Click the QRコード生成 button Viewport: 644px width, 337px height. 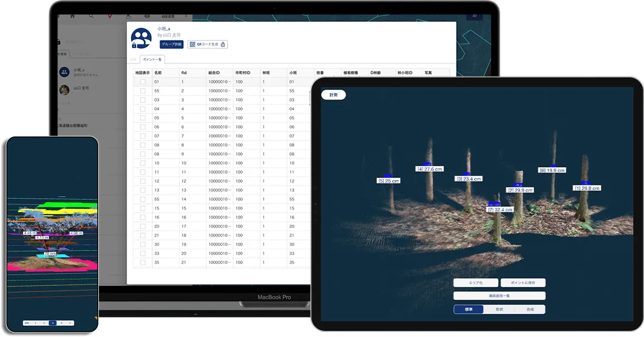click(208, 44)
